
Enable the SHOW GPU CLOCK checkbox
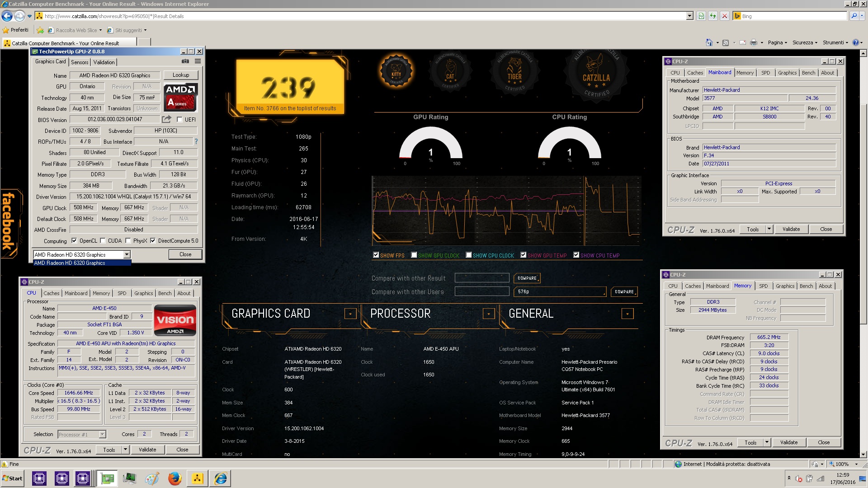414,255
